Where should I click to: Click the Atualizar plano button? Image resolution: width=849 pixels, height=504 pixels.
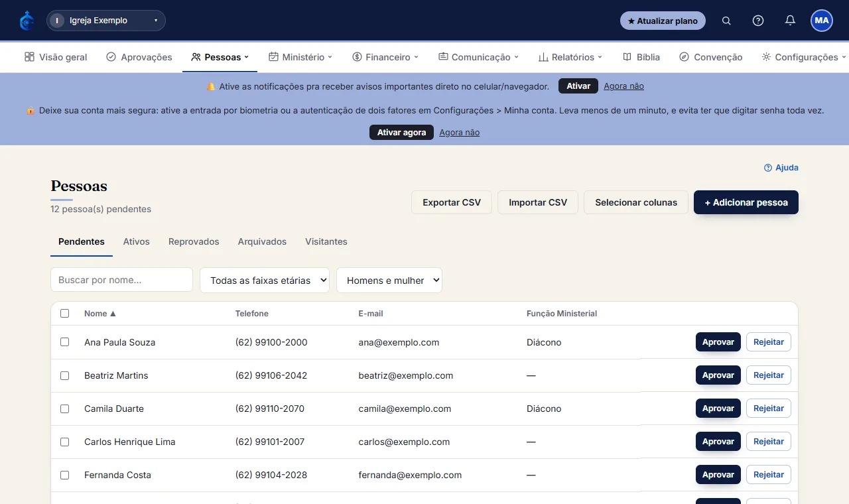click(663, 21)
